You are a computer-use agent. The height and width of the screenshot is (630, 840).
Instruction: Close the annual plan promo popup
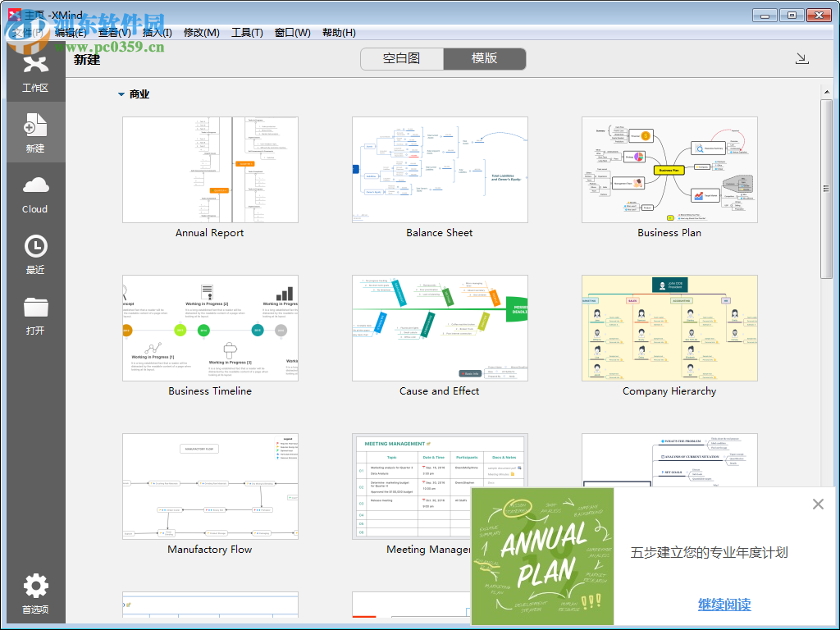point(818,504)
